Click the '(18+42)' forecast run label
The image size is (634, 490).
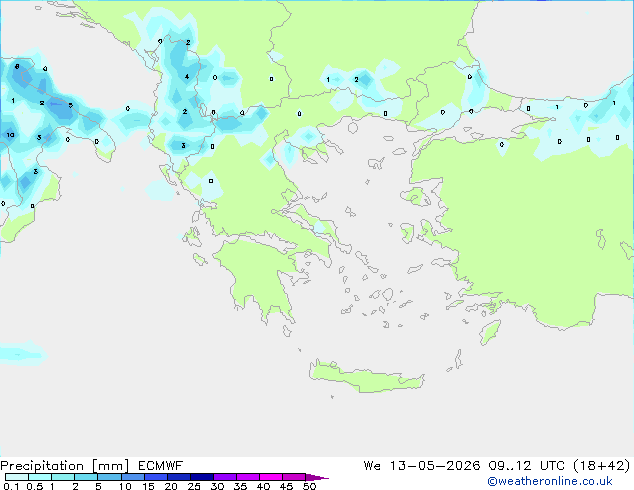(602, 466)
